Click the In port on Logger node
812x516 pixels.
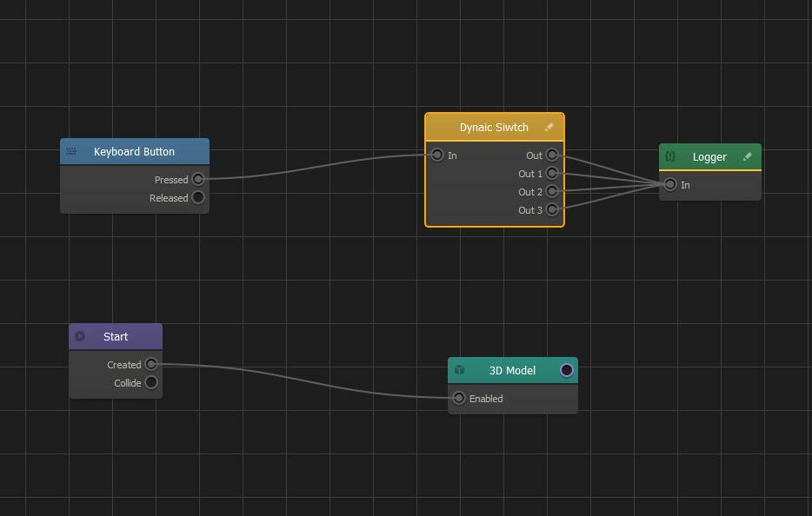[x=670, y=185]
